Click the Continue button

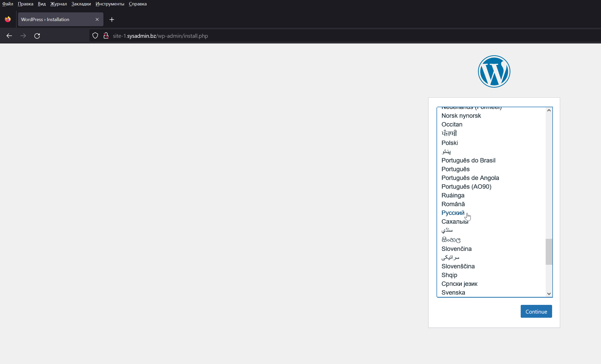coord(536,311)
